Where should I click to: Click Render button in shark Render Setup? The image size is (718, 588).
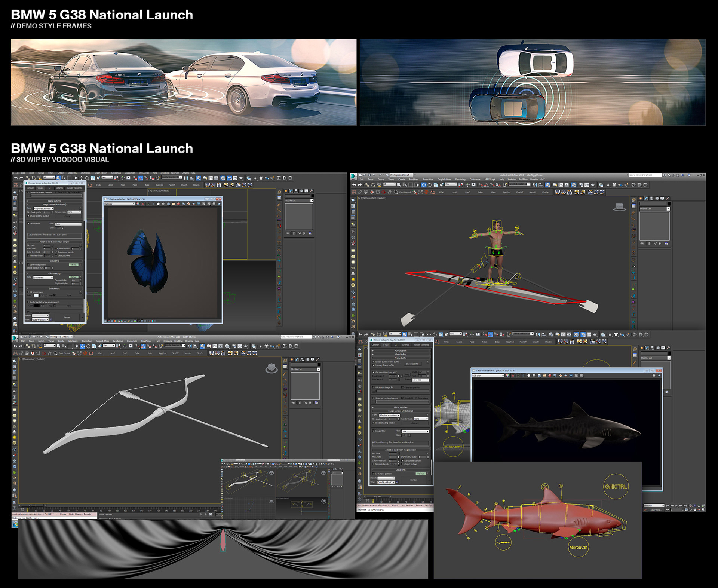point(414,480)
